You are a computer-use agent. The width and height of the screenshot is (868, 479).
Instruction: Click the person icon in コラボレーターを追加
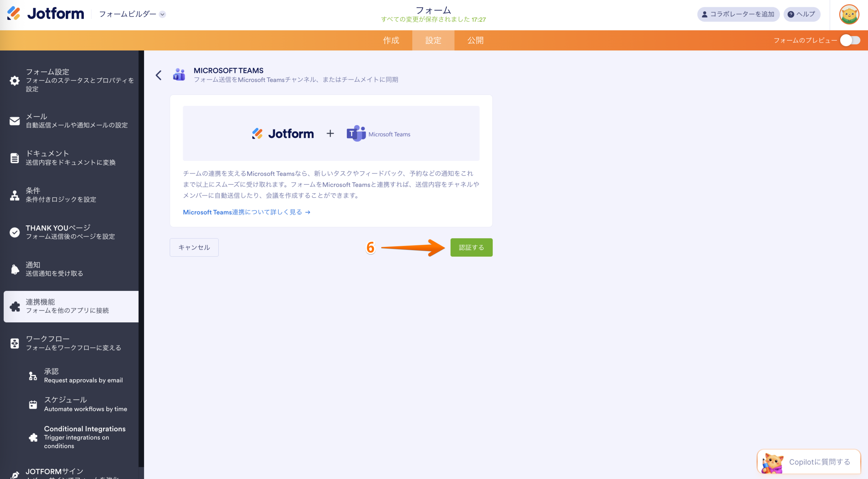pyautogui.click(x=705, y=14)
